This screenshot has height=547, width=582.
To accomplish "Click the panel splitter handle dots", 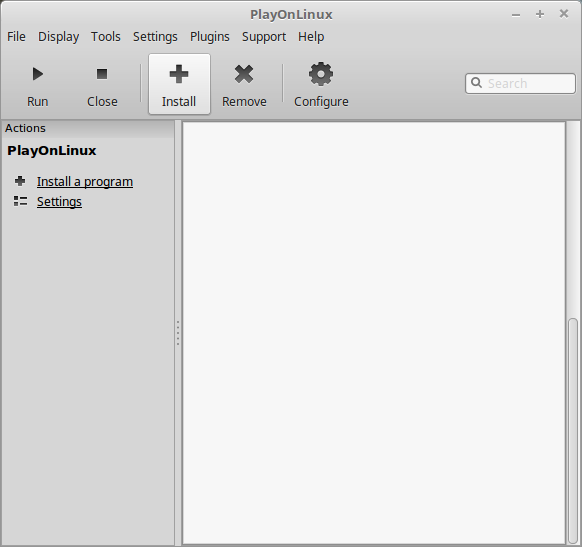I will [x=178, y=333].
